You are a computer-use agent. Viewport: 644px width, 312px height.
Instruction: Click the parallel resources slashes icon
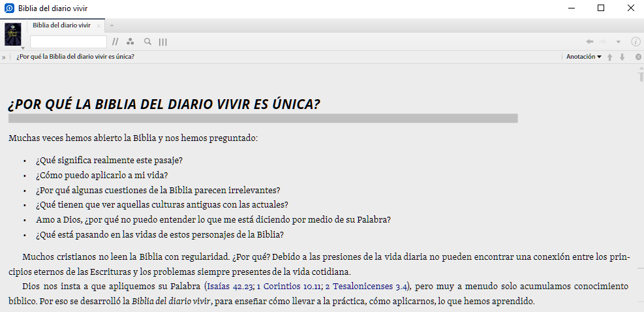click(x=115, y=42)
